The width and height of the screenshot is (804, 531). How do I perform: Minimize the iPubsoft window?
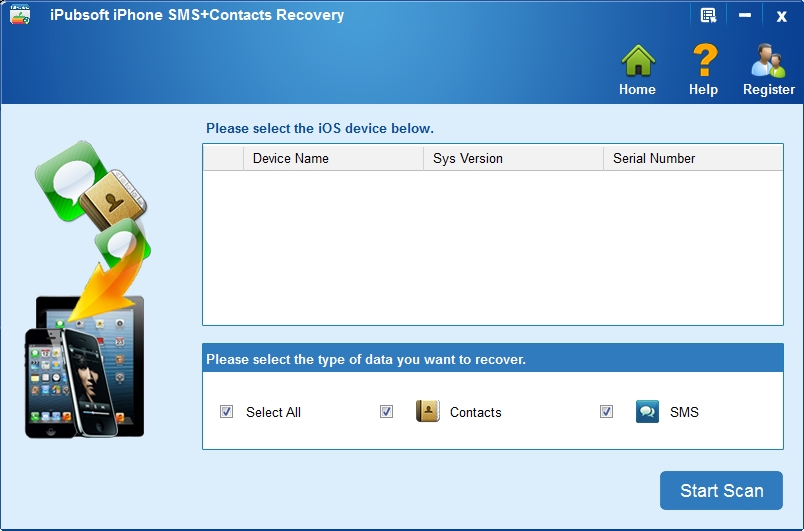745,15
